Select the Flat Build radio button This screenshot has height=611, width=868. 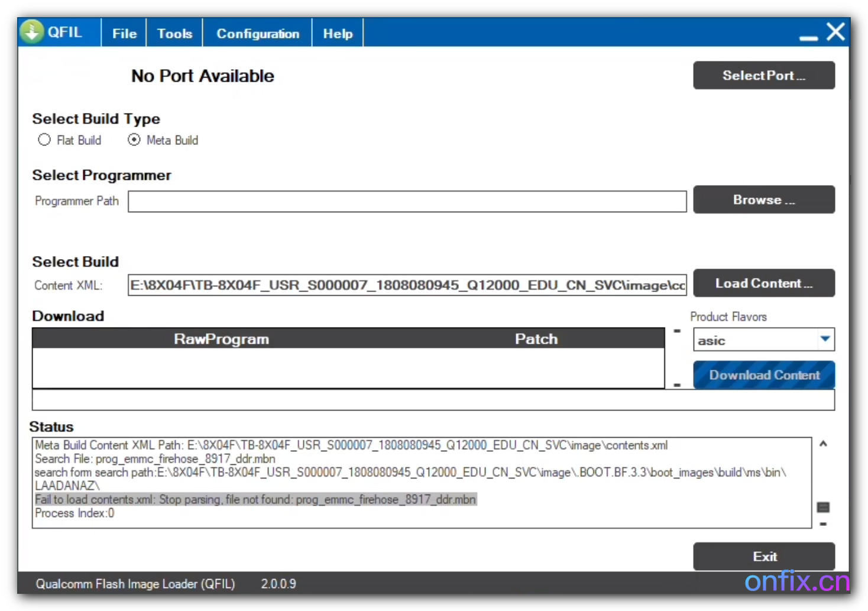click(44, 140)
